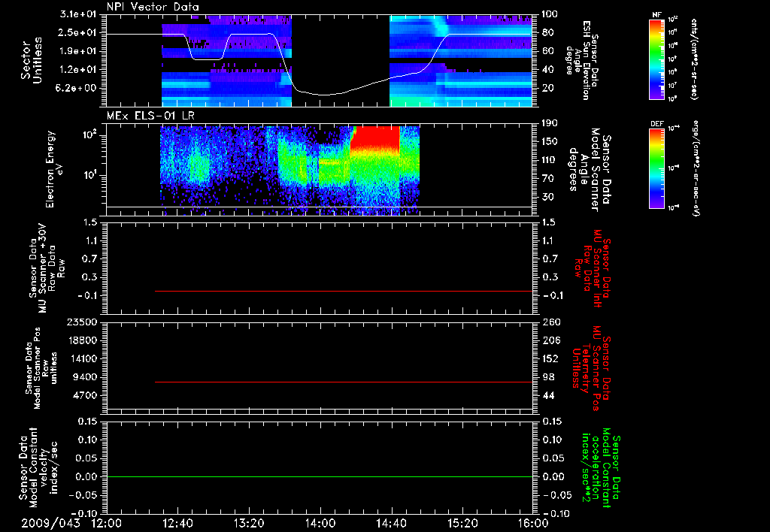770x532 pixels.
Task: Select the "60" sun elevation tick
Action: (x=548, y=51)
